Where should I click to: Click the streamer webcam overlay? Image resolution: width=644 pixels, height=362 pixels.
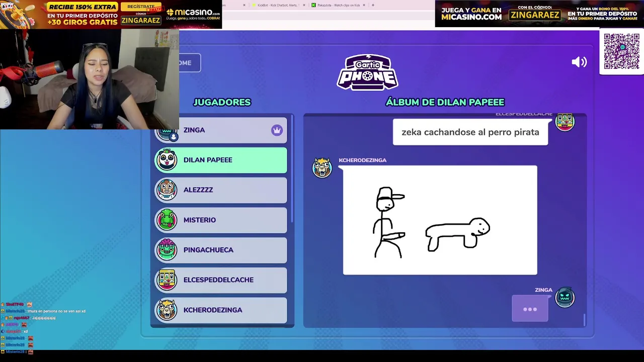[x=90, y=79]
